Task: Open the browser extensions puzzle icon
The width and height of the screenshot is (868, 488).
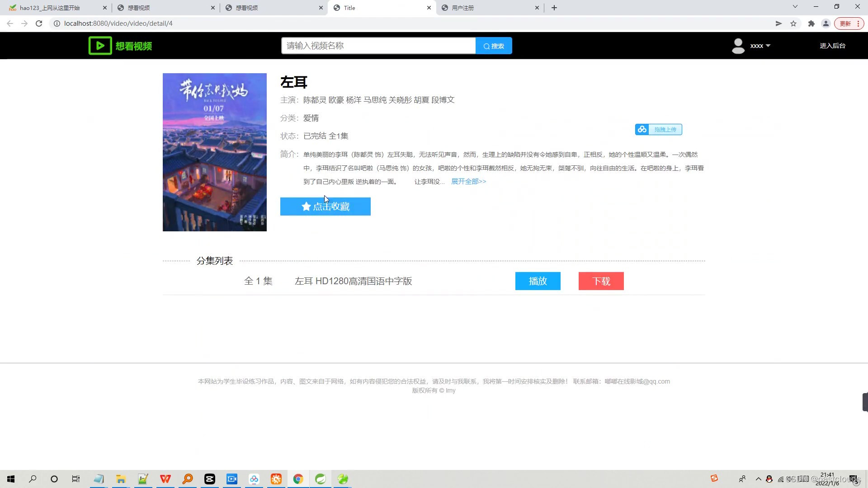Action: [x=811, y=23]
